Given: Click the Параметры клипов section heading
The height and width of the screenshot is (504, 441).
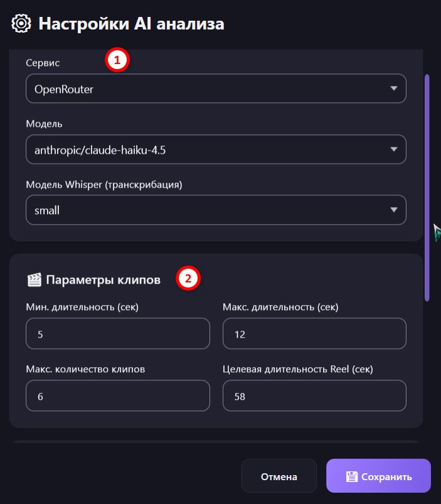Looking at the screenshot, I should [x=103, y=280].
